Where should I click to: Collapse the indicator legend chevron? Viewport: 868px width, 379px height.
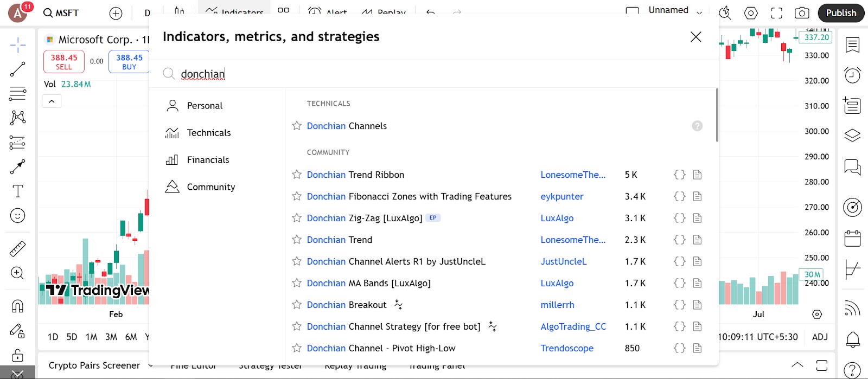[x=52, y=101]
